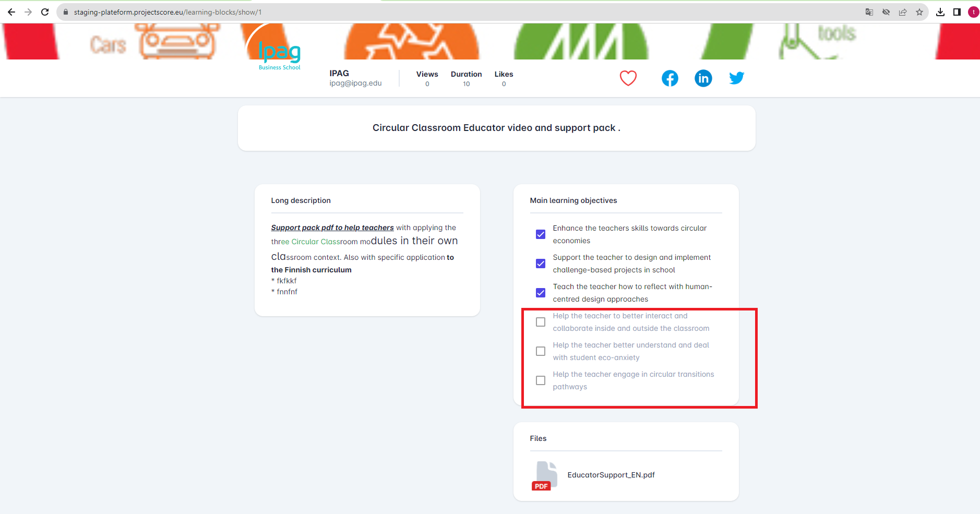Click 'Support pack pdf to help teachers' link
The height and width of the screenshot is (514, 980).
(x=332, y=228)
